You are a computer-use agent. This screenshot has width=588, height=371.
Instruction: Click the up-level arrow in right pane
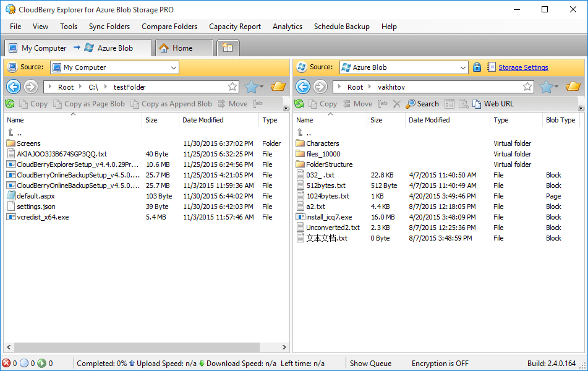(x=300, y=132)
